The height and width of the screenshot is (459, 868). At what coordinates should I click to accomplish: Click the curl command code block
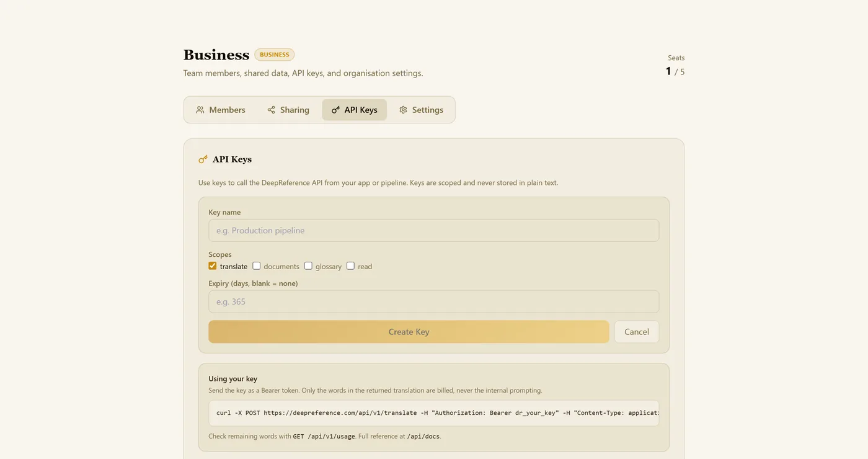coord(434,412)
